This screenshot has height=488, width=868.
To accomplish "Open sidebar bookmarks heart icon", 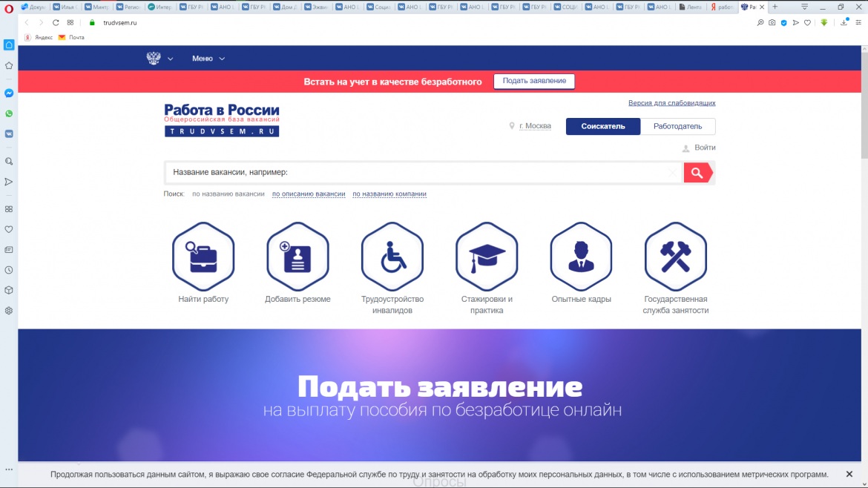I will point(9,229).
